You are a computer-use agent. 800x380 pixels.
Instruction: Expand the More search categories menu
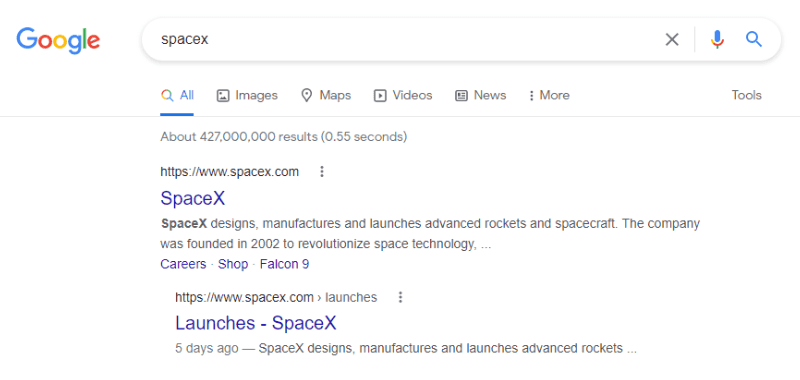549,95
